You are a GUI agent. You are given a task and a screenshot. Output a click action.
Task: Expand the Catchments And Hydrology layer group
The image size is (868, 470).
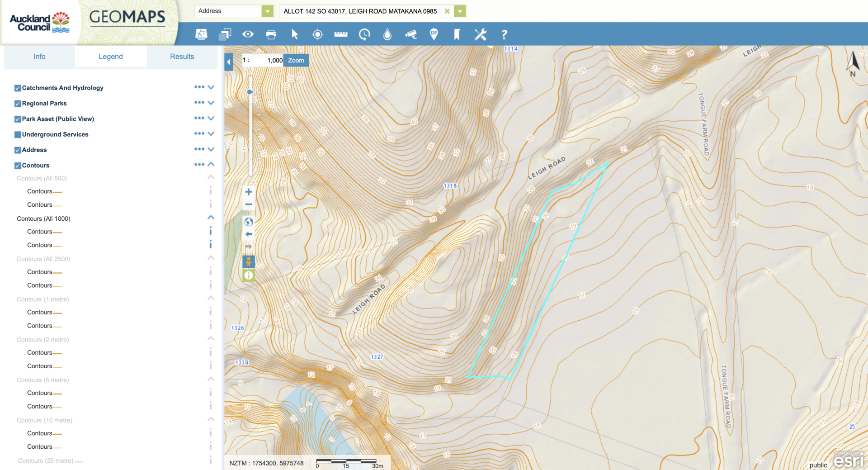pyautogui.click(x=211, y=87)
